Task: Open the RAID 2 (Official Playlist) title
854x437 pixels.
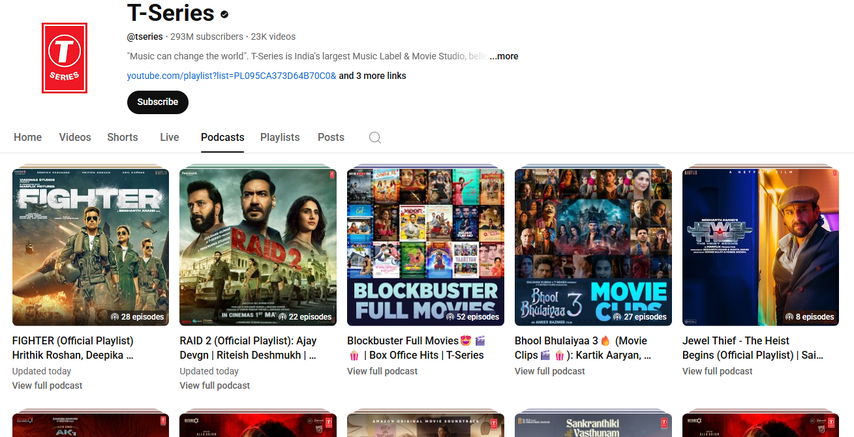Action: (248, 348)
